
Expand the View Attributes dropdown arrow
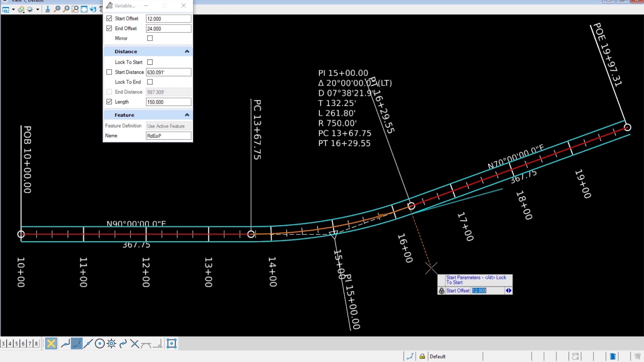(x=13, y=10)
